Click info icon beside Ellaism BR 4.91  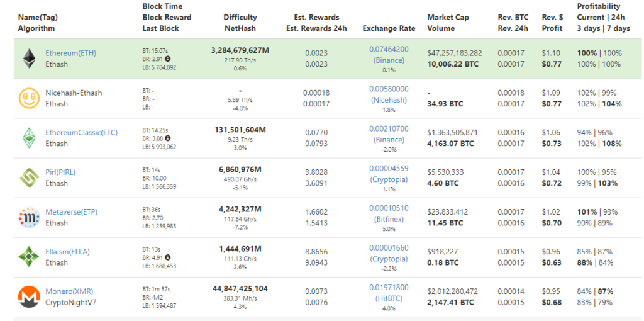coord(167,257)
